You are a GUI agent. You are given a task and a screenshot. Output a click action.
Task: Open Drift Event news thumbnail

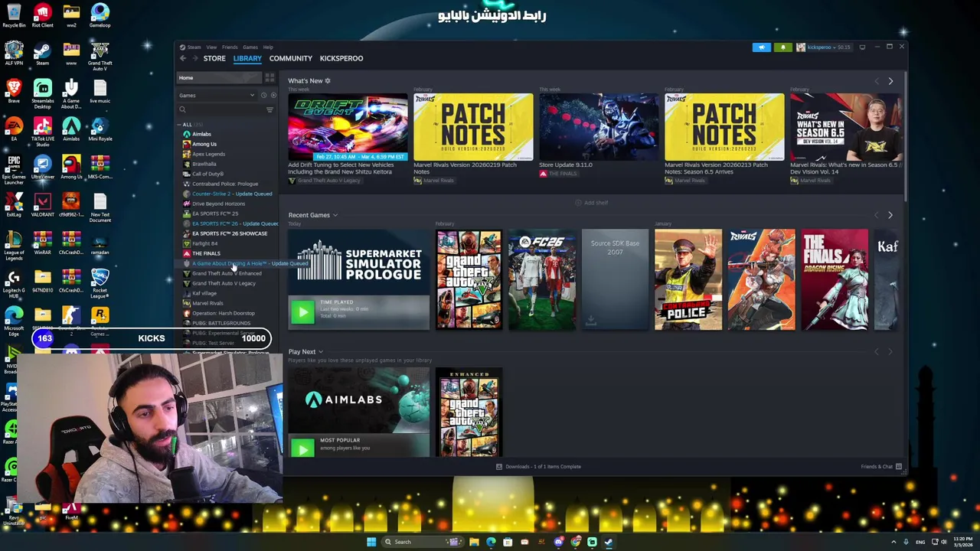tap(348, 127)
